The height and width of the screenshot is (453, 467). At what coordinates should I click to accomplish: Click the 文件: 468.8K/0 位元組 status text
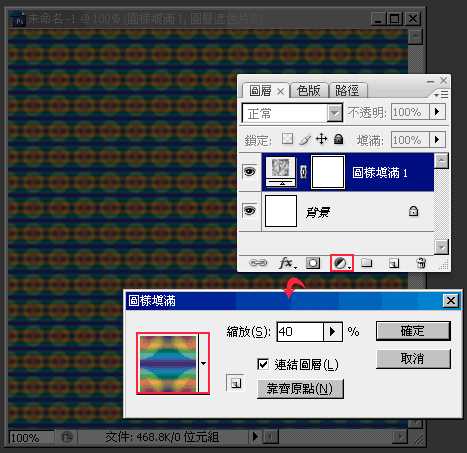pyautogui.click(x=162, y=437)
